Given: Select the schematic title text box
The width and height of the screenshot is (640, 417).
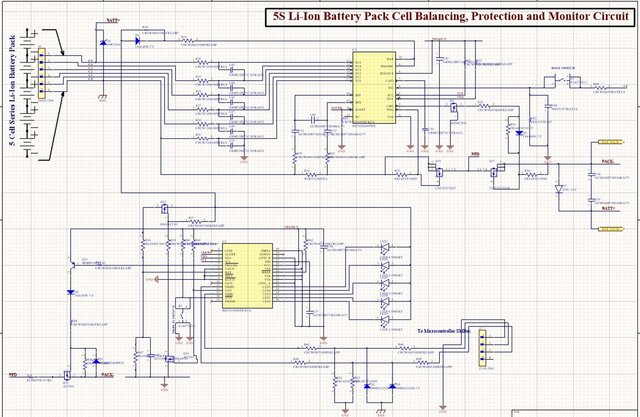Looking at the screenshot, I should tap(451, 17).
